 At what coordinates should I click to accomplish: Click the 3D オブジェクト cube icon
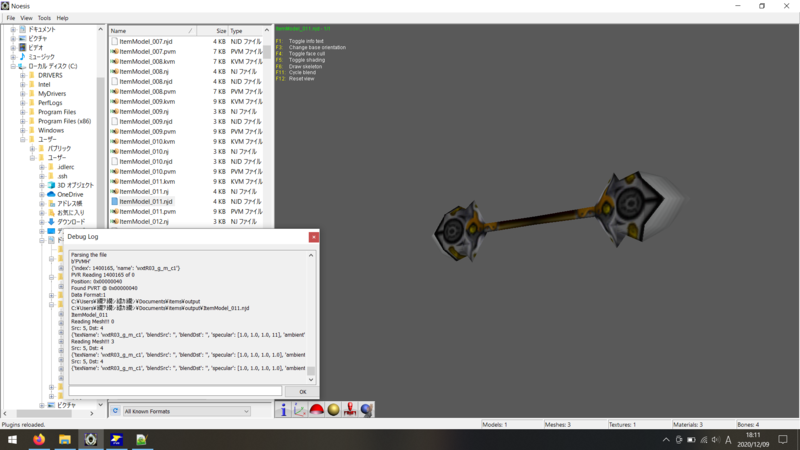(x=51, y=185)
